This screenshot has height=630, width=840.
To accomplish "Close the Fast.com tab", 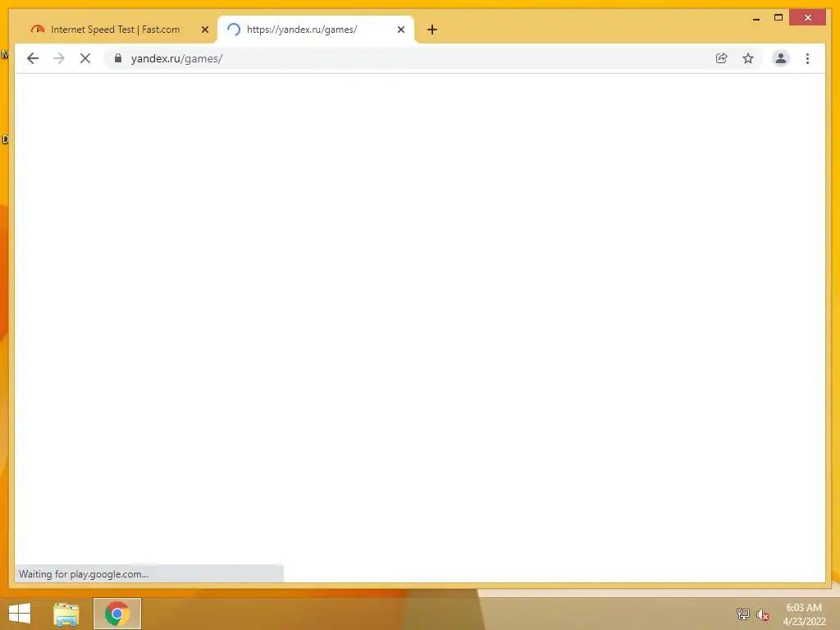I will tap(204, 30).
